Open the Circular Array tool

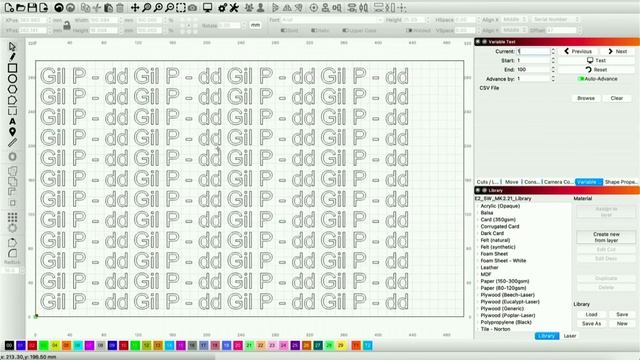(12, 228)
